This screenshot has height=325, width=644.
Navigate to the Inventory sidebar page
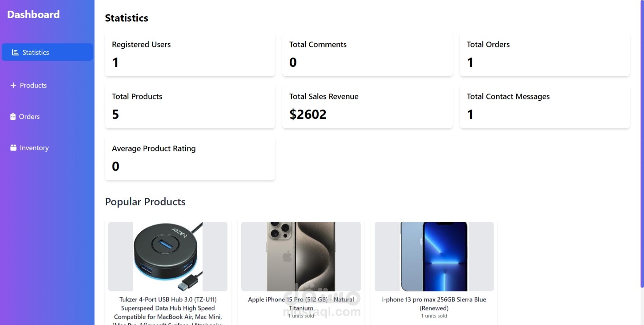pyautogui.click(x=34, y=148)
